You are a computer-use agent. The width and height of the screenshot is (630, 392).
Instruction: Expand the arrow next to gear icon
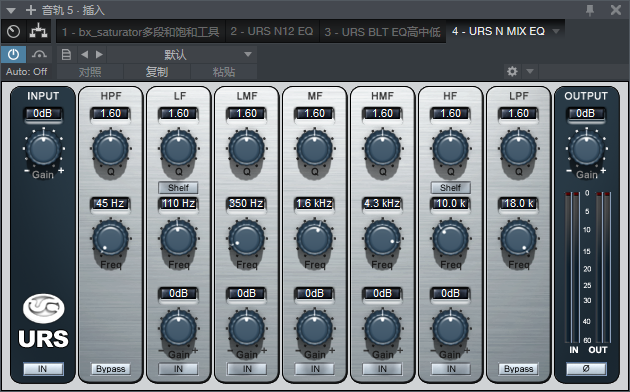coord(530,71)
